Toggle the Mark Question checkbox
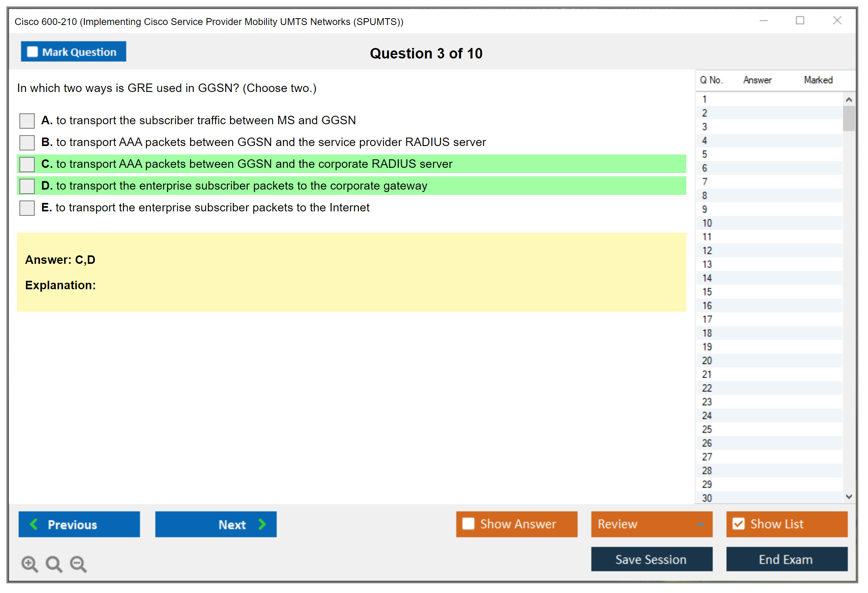 click(32, 52)
